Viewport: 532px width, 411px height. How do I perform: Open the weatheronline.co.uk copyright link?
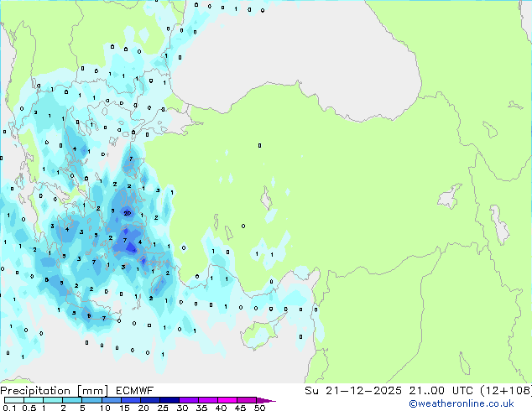pyautogui.click(x=461, y=403)
